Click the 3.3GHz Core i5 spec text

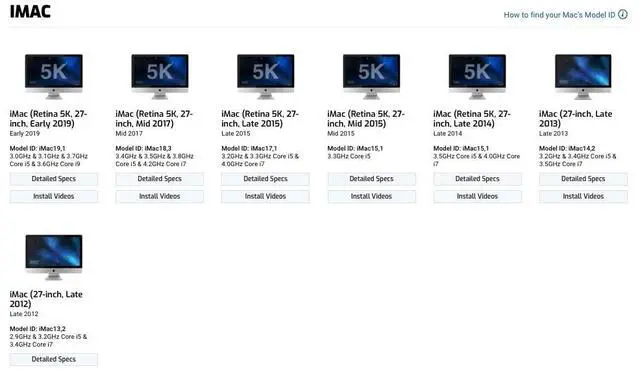tap(349, 156)
